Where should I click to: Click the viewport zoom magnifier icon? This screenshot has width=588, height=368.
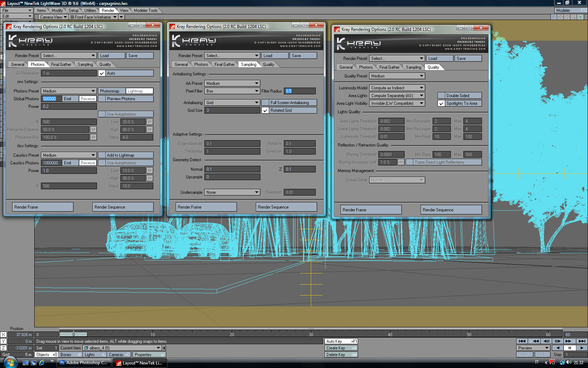pyautogui.click(x=574, y=17)
